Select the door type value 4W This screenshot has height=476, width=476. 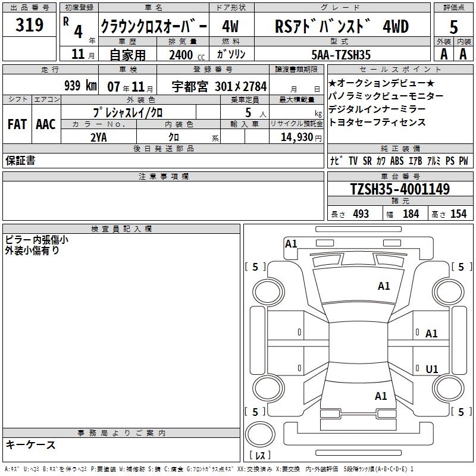click(230, 26)
